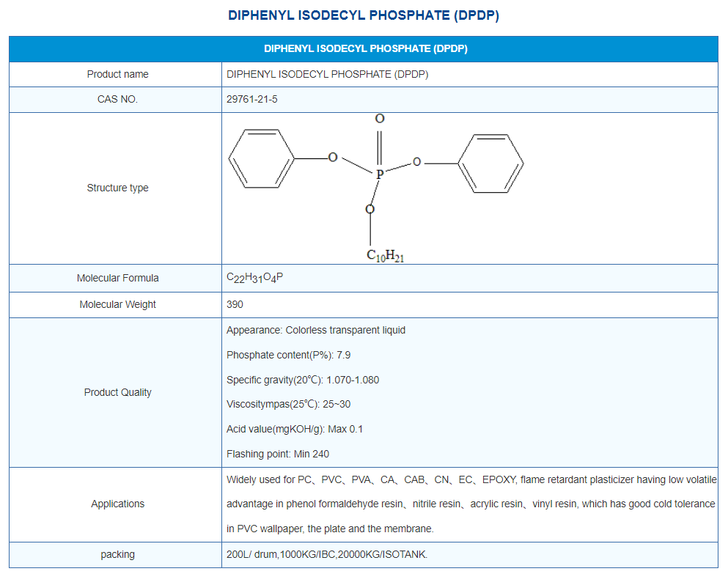Select the molecular formula C22H31O4P value

point(254,278)
